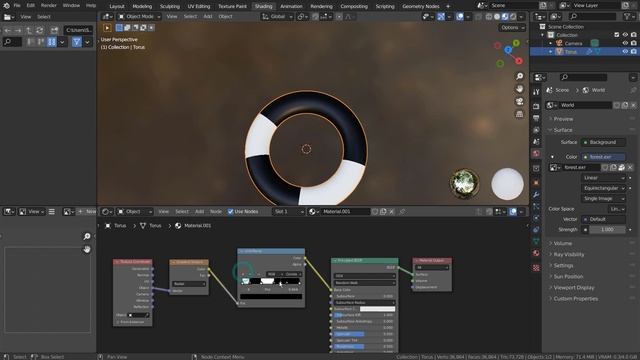Open the Object Mode dropdown
This screenshot has height=360, width=640.
tap(139, 17)
